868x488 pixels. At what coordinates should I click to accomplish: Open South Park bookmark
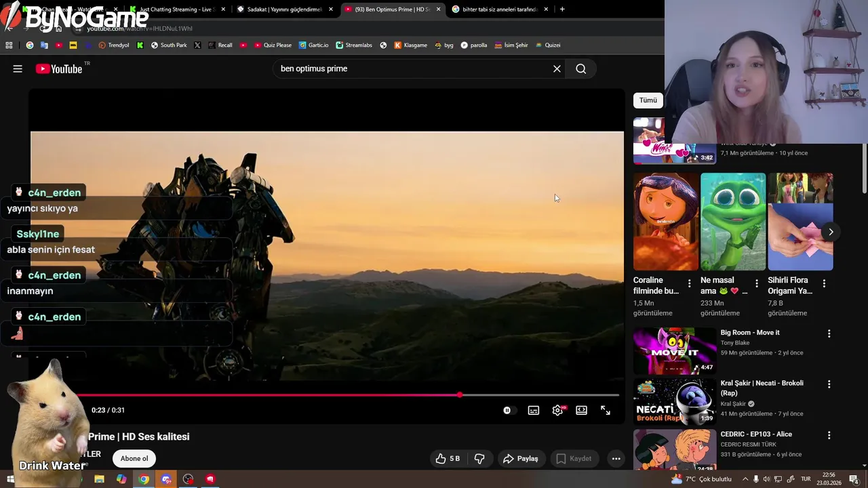(169, 45)
